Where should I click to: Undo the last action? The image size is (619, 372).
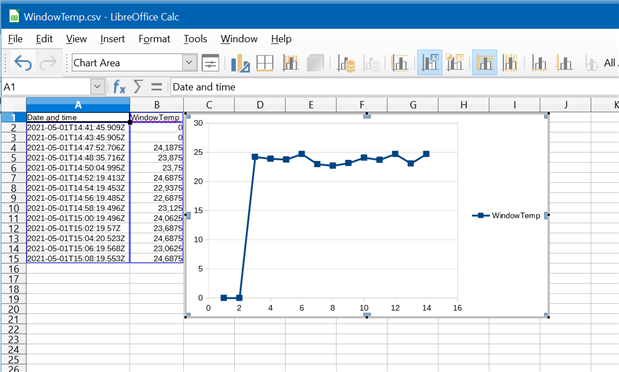23,63
